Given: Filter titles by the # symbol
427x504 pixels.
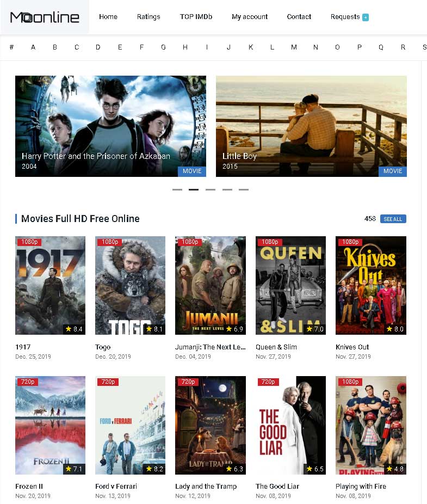Looking at the screenshot, I should 11,47.
